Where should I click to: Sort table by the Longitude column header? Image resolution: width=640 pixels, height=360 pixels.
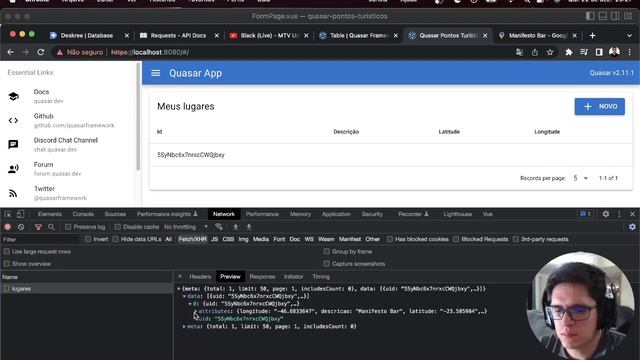(547, 132)
